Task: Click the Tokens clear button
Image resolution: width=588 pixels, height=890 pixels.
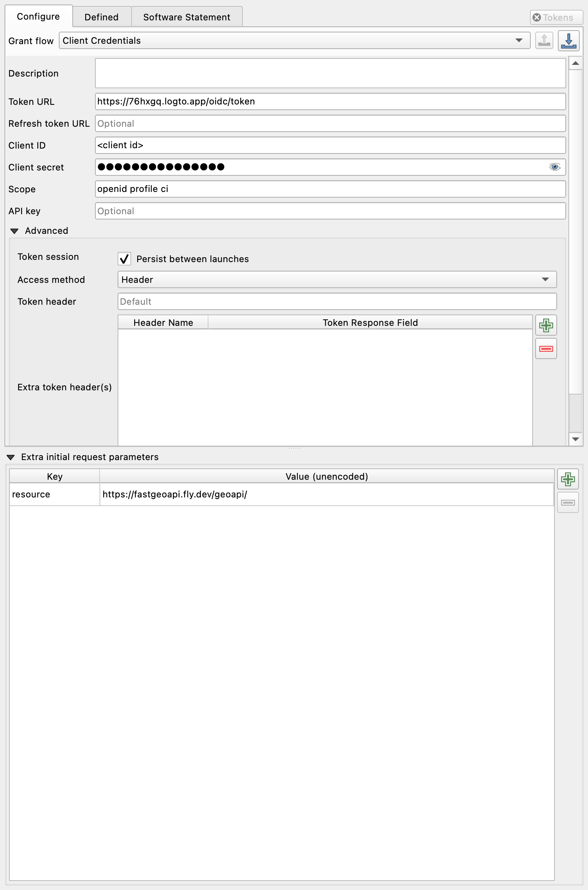Action: tap(556, 17)
